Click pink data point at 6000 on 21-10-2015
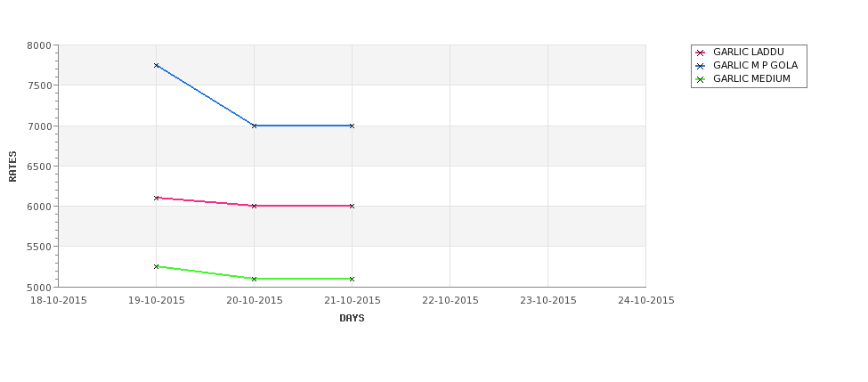Image resolution: width=868 pixels, height=382 pixels. (352, 206)
